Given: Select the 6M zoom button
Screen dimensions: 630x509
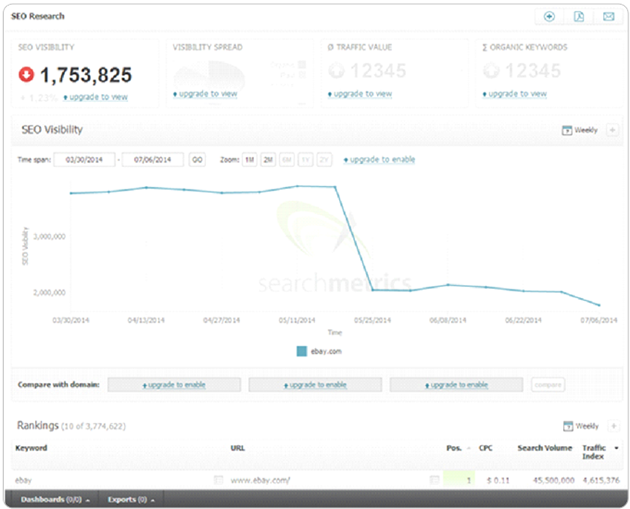Looking at the screenshot, I should click(x=287, y=159).
